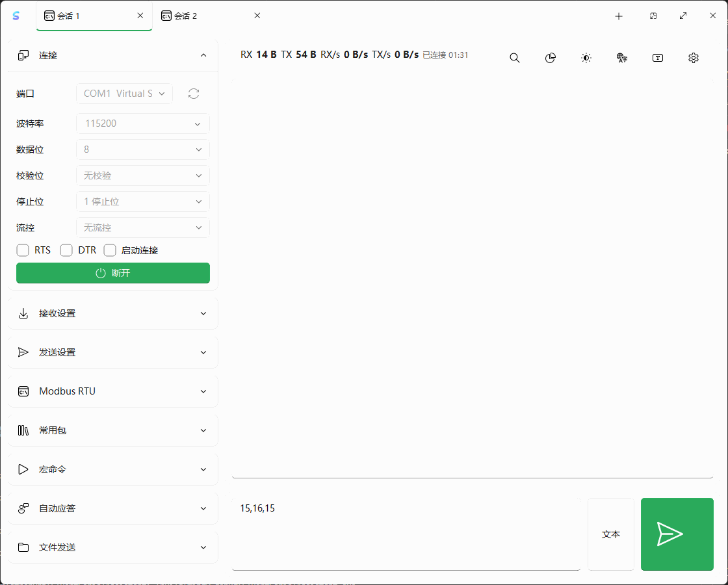Click the RX 14 B counter
The height and width of the screenshot is (585, 728).
pos(258,55)
